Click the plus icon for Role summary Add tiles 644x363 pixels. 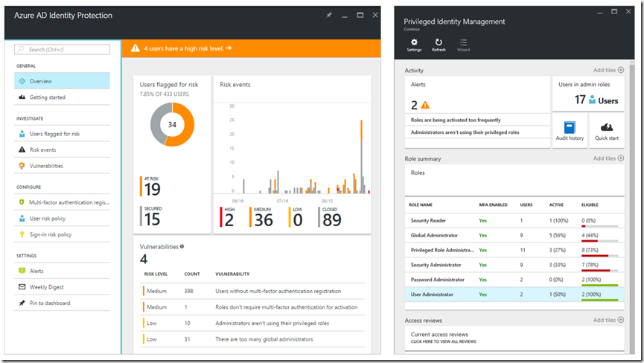[x=621, y=158]
